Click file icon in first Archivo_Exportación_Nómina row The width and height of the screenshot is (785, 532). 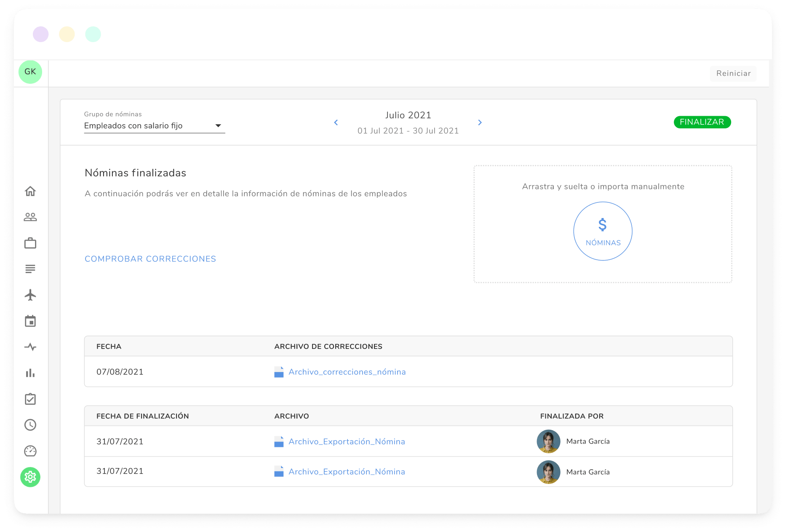(x=279, y=442)
